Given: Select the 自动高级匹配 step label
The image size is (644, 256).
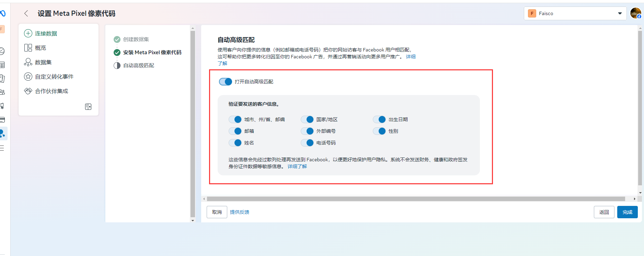Looking at the screenshot, I should [x=139, y=66].
